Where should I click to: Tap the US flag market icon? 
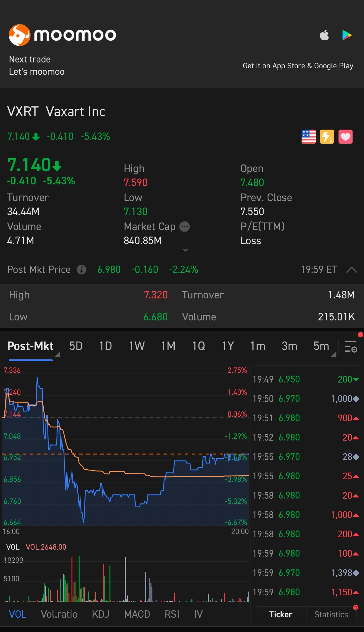pyautogui.click(x=309, y=137)
